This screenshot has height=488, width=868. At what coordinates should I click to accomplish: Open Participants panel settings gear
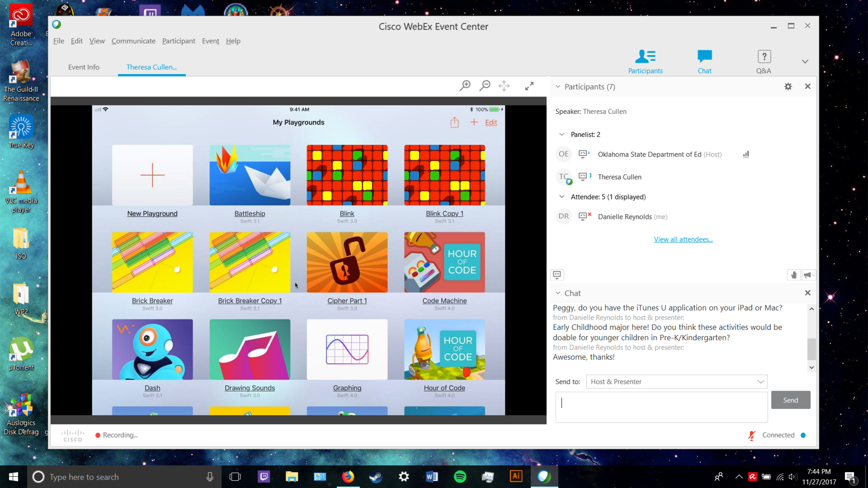pos(788,86)
